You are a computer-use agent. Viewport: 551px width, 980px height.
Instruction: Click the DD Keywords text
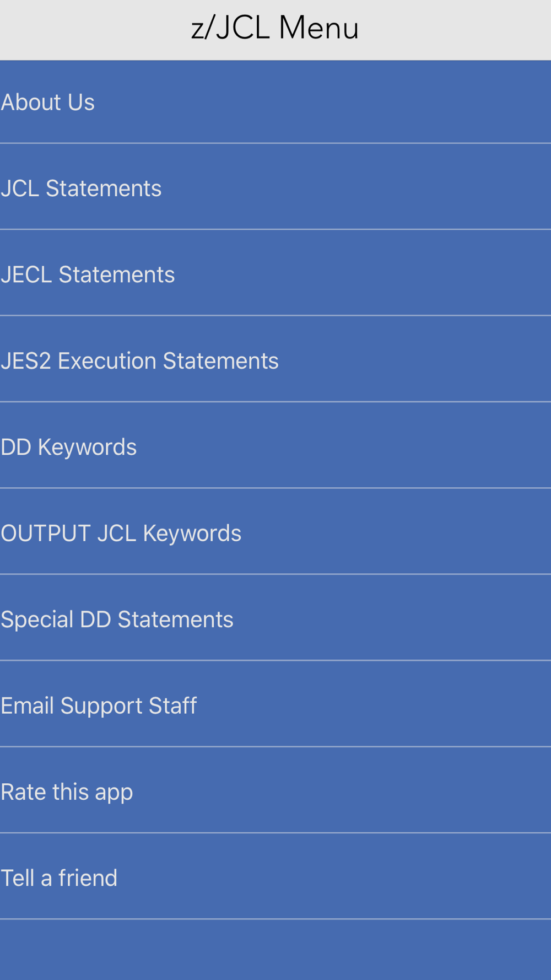point(68,447)
